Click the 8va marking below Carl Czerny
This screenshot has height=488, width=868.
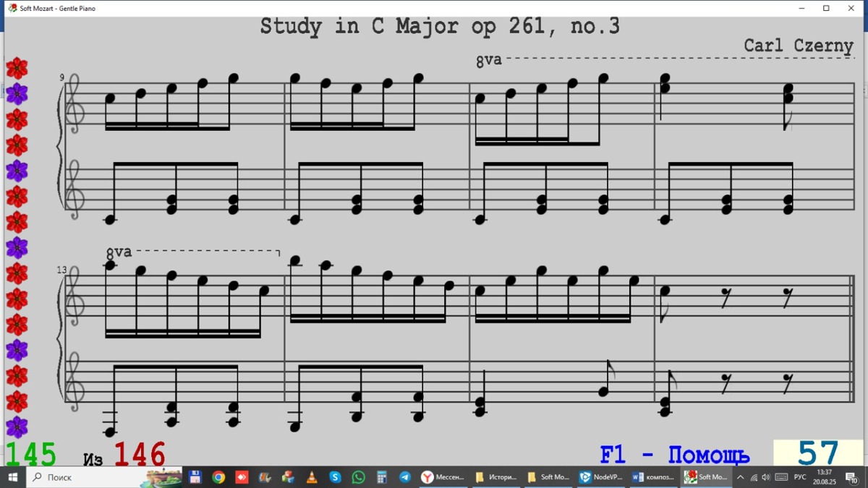489,61
